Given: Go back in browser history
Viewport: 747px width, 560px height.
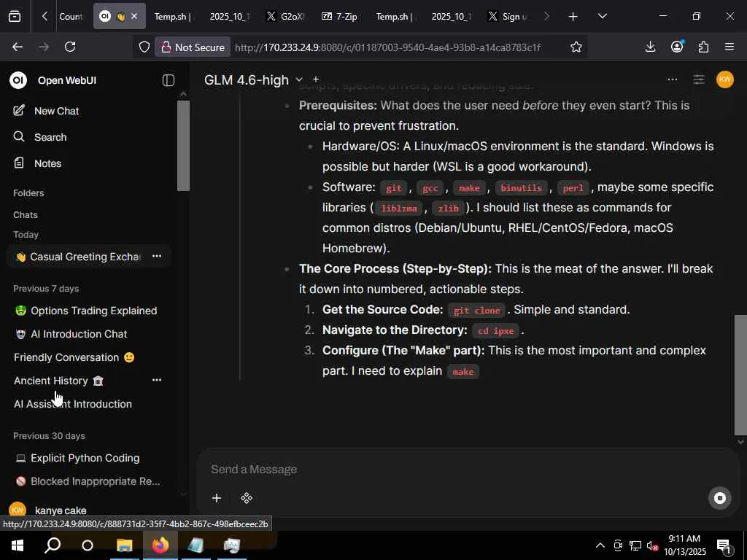Looking at the screenshot, I should [18, 47].
